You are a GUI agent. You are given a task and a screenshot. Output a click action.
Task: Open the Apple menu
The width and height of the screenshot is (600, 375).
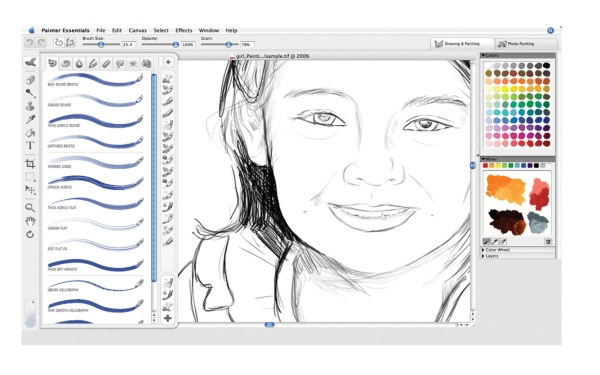click(32, 30)
